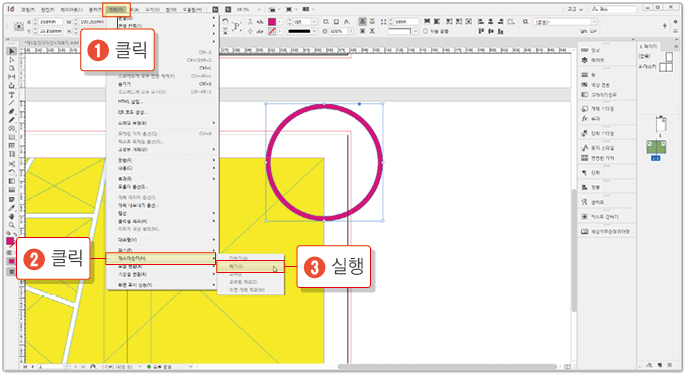Image resolution: width=685 pixels, height=375 pixels.
Task: Click the Adobe Stock St icon in top bar
Action: point(228,9)
